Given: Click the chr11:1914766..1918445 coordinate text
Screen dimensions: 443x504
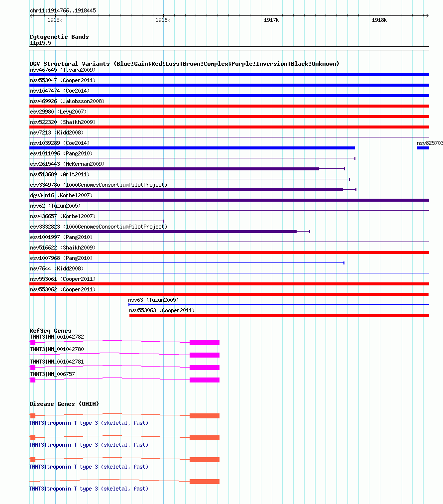Looking at the screenshot, I should coord(63,10).
